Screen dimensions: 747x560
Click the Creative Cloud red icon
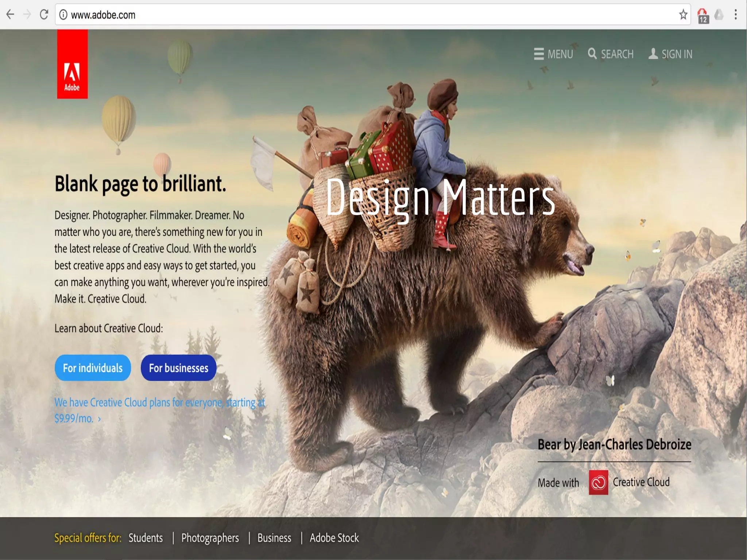[598, 482]
